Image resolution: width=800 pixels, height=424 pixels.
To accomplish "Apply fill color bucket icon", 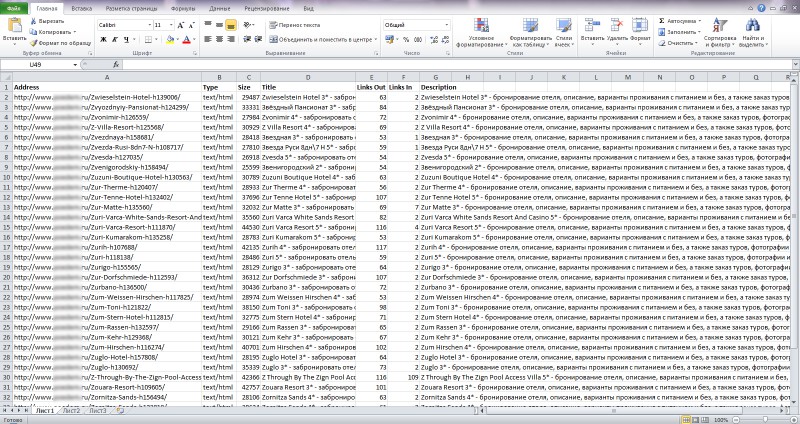I will 170,39.
